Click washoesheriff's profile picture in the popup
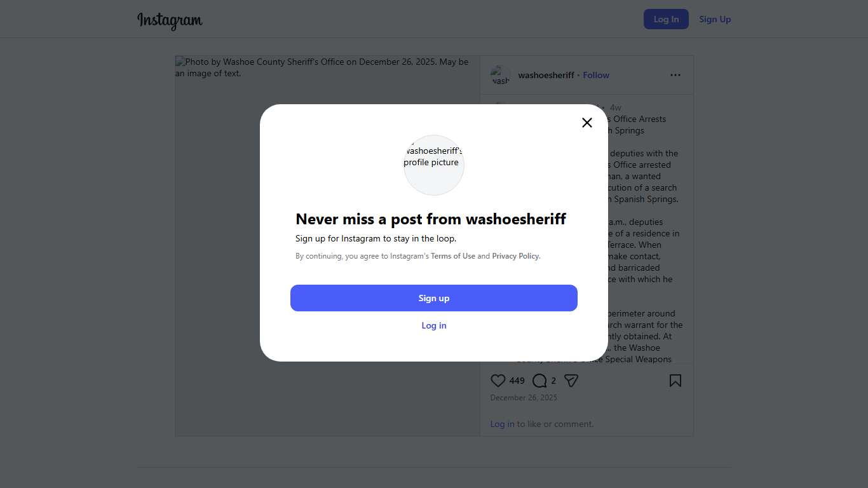 pos(434,165)
